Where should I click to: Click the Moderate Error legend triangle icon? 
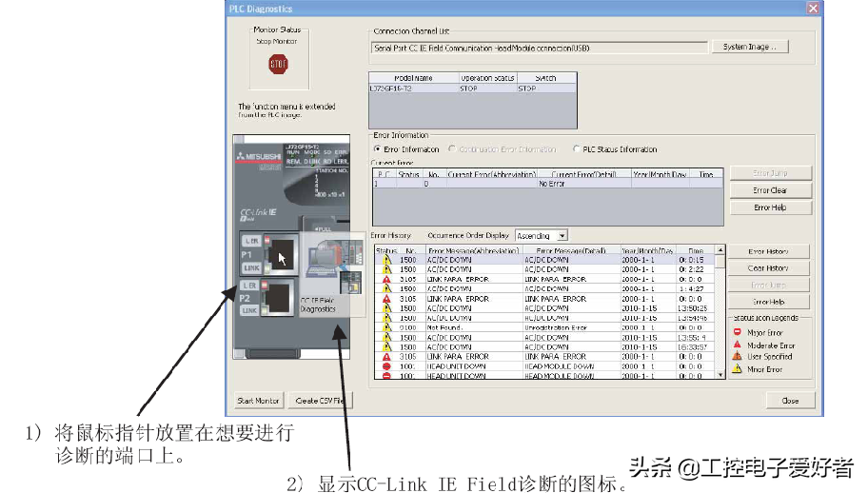[736, 345]
